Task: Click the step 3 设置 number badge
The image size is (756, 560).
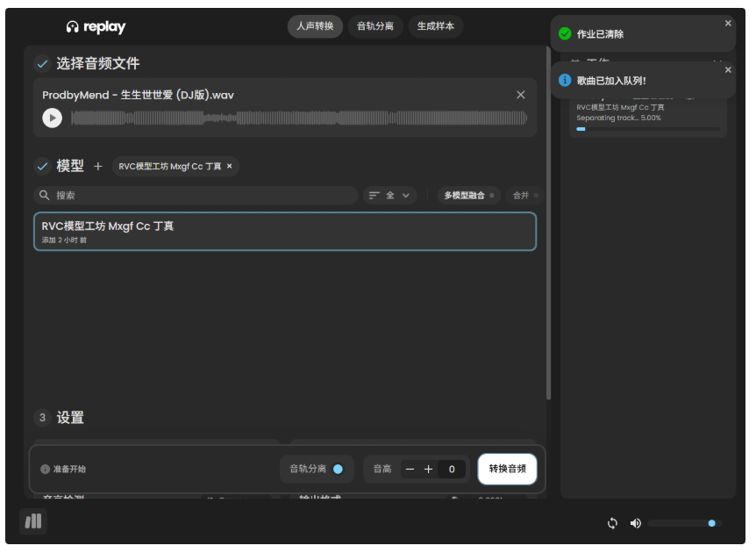Action: [42, 417]
